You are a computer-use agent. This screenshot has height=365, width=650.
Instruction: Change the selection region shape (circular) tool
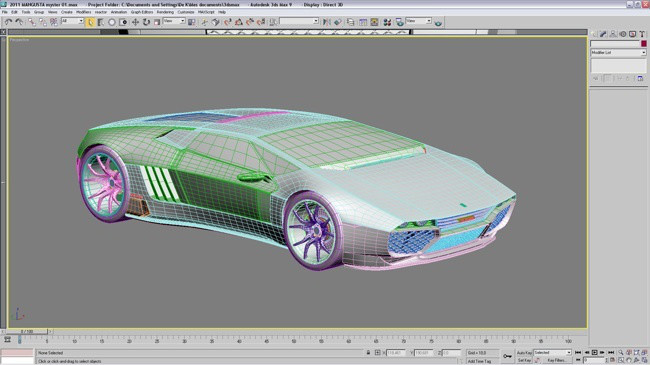click(x=112, y=22)
